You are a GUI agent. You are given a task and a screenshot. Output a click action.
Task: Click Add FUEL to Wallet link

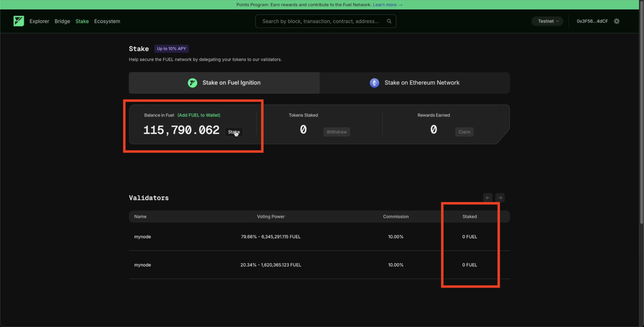click(199, 115)
